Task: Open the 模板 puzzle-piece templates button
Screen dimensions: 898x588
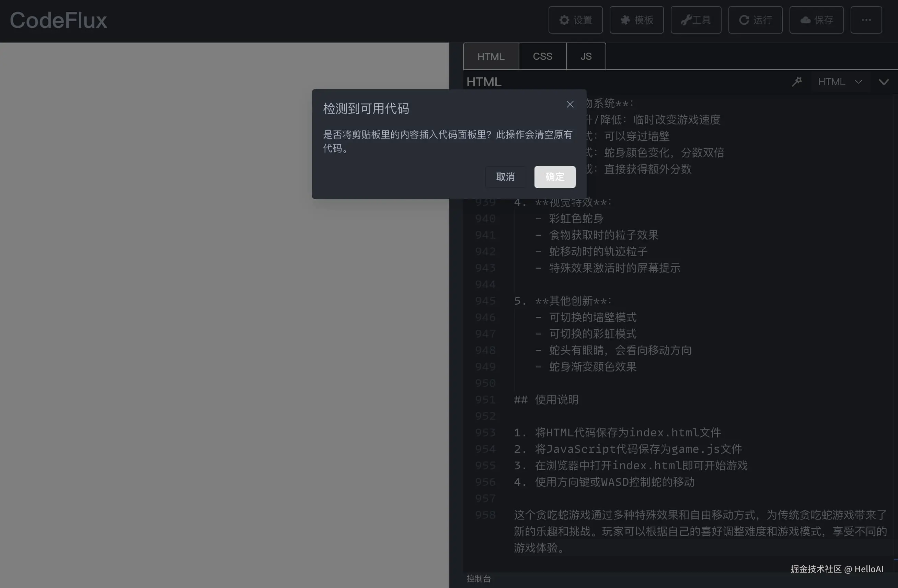Action: [x=636, y=20]
